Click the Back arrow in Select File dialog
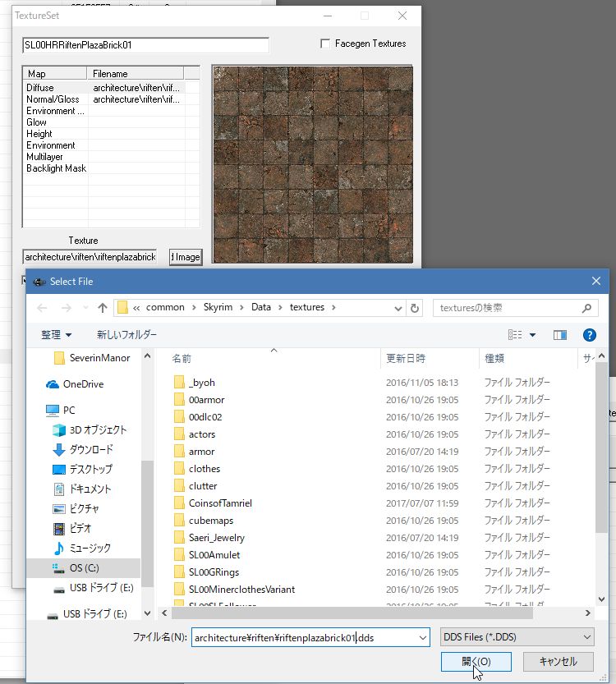The width and height of the screenshot is (616, 684). pos(42,308)
